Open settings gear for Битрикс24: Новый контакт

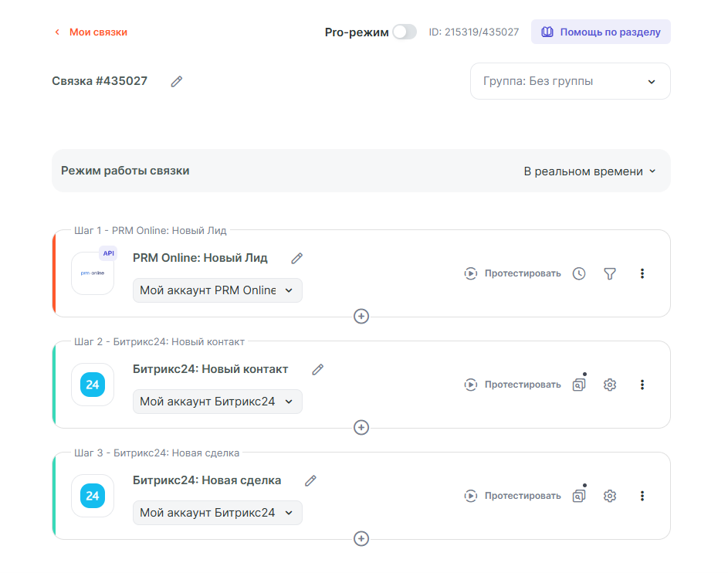pos(610,385)
